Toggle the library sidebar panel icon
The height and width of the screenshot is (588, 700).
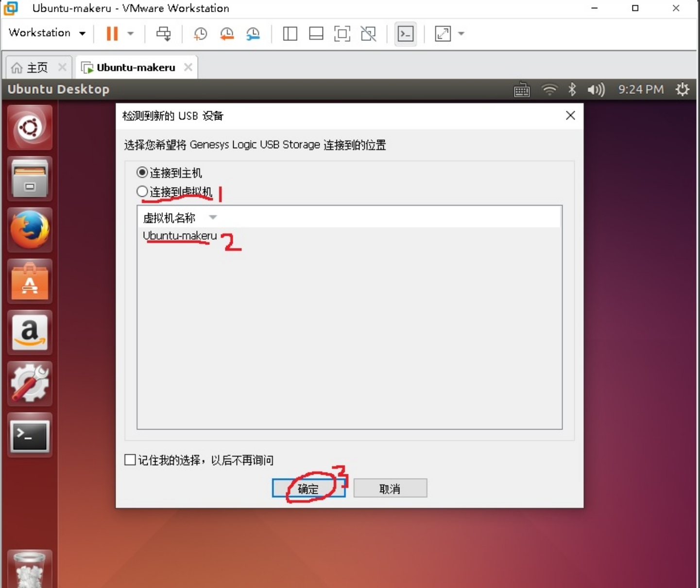290,34
